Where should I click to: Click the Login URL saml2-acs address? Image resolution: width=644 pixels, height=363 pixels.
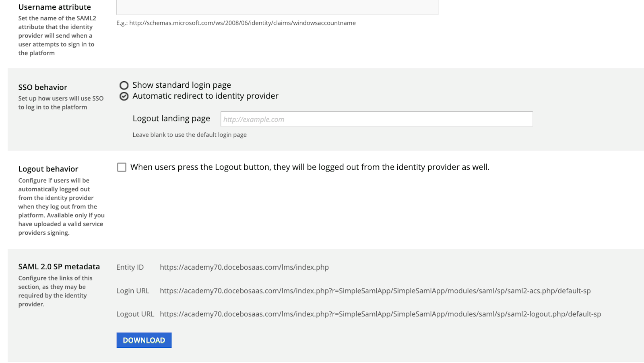pos(375,291)
